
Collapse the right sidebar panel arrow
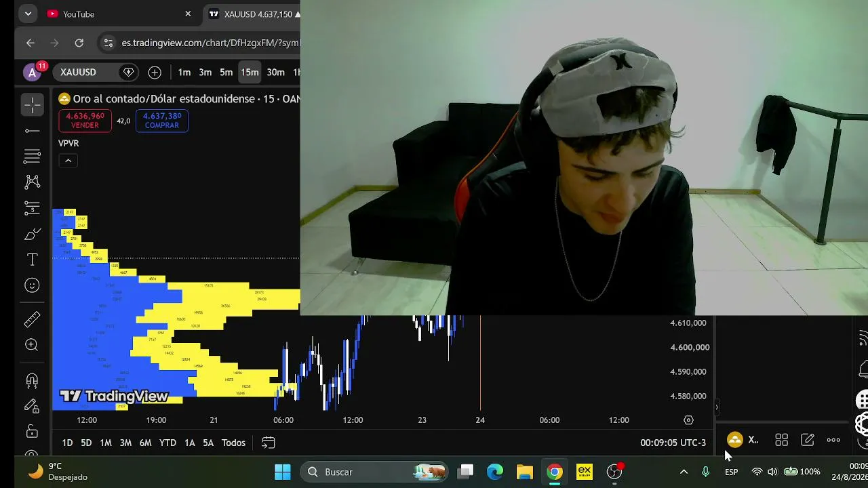point(717,407)
